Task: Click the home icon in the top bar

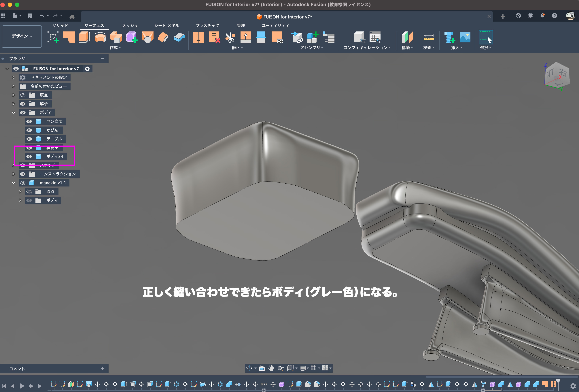Action: click(x=72, y=17)
